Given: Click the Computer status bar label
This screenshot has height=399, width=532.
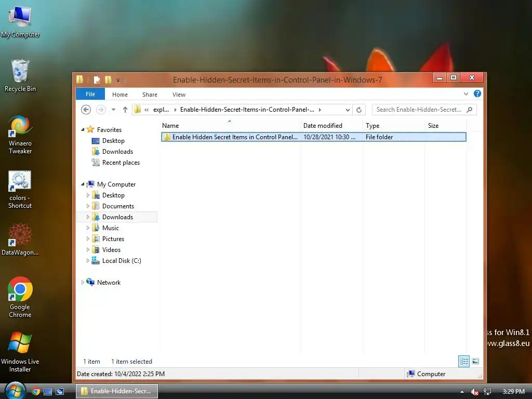Looking at the screenshot, I should pyautogui.click(x=431, y=374).
